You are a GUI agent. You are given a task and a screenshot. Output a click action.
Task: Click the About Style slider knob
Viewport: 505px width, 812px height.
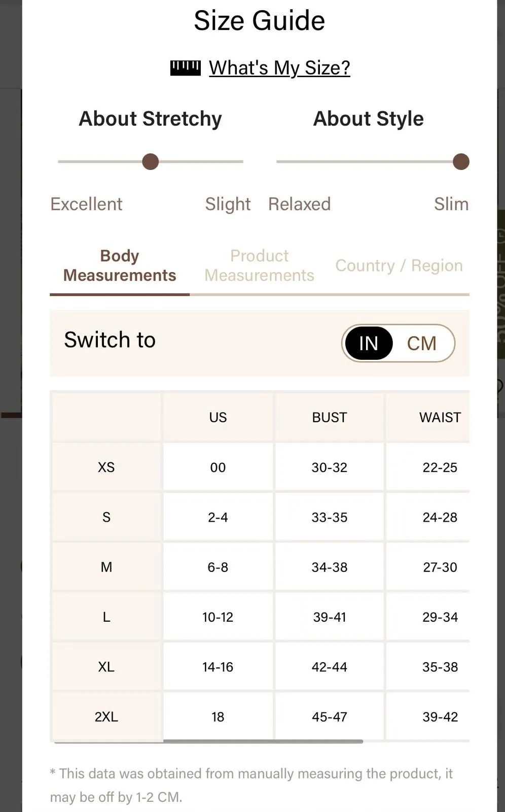[x=461, y=162]
